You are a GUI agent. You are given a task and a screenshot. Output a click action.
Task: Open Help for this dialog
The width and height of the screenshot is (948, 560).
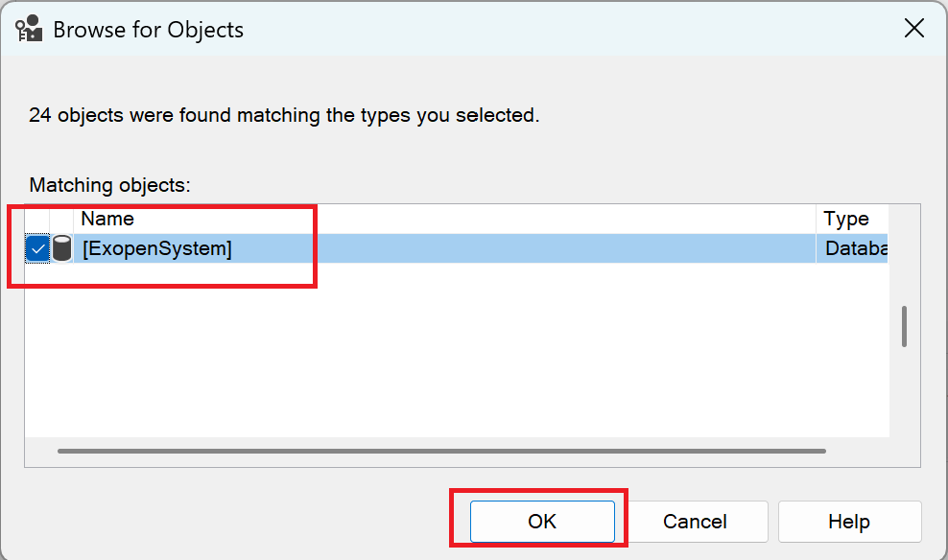[849, 522]
